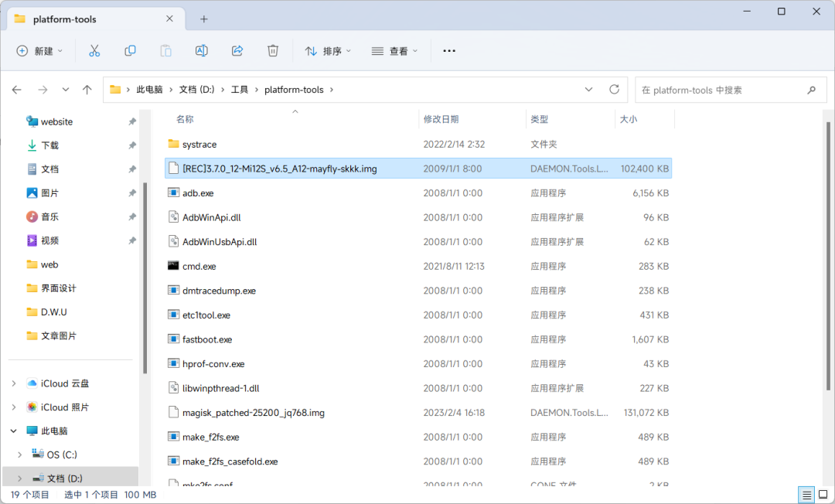
Task: Click the Paste icon on the toolbar
Action: tap(165, 50)
